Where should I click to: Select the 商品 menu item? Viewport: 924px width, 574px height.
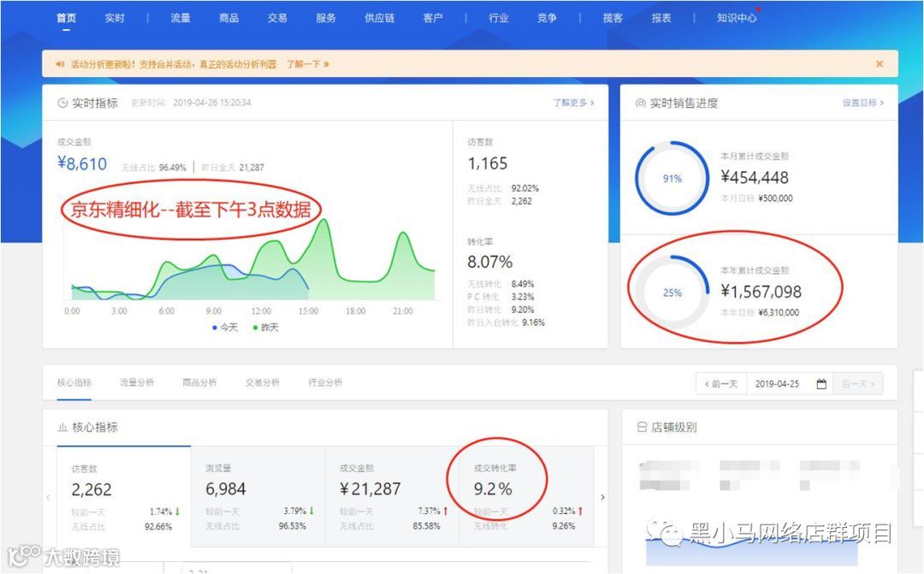(228, 18)
